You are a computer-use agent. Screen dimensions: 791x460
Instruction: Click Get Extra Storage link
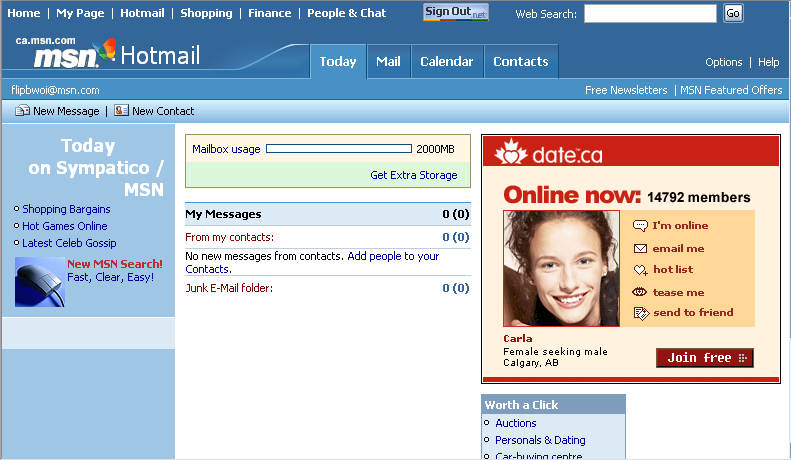coord(414,175)
